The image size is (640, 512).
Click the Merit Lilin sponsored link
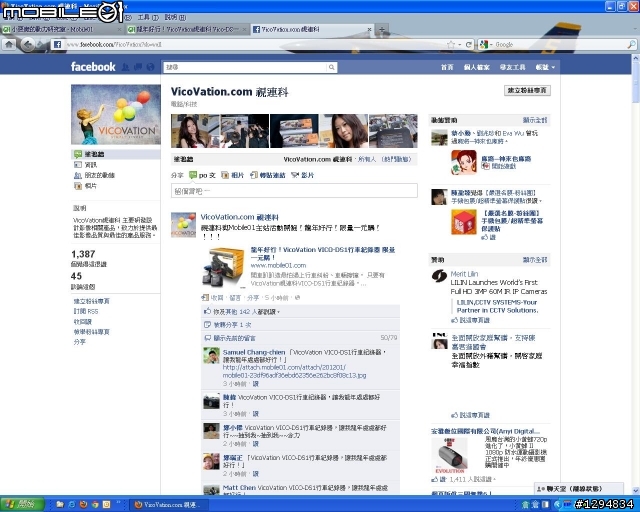pyautogui.click(x=464, y=274)
